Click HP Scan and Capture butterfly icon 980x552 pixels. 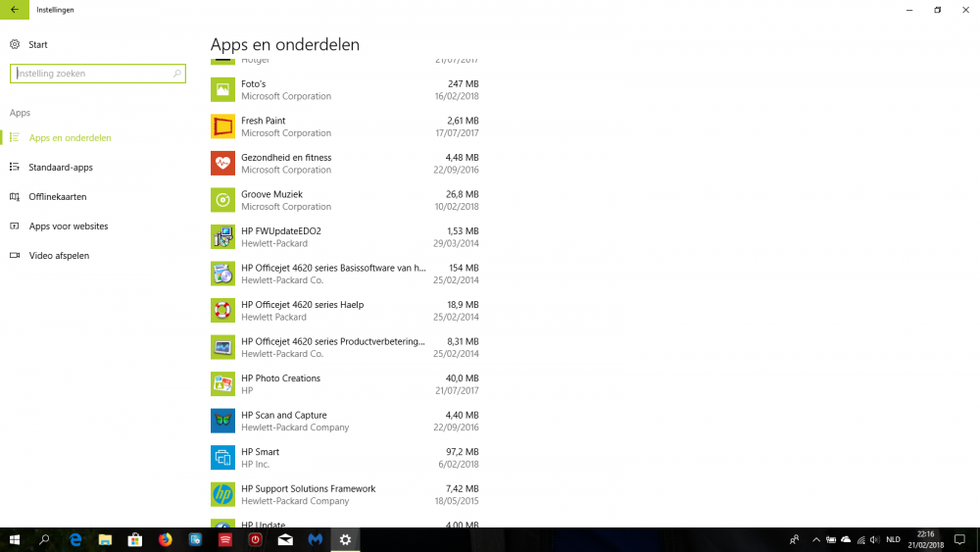tap(222, 421)
